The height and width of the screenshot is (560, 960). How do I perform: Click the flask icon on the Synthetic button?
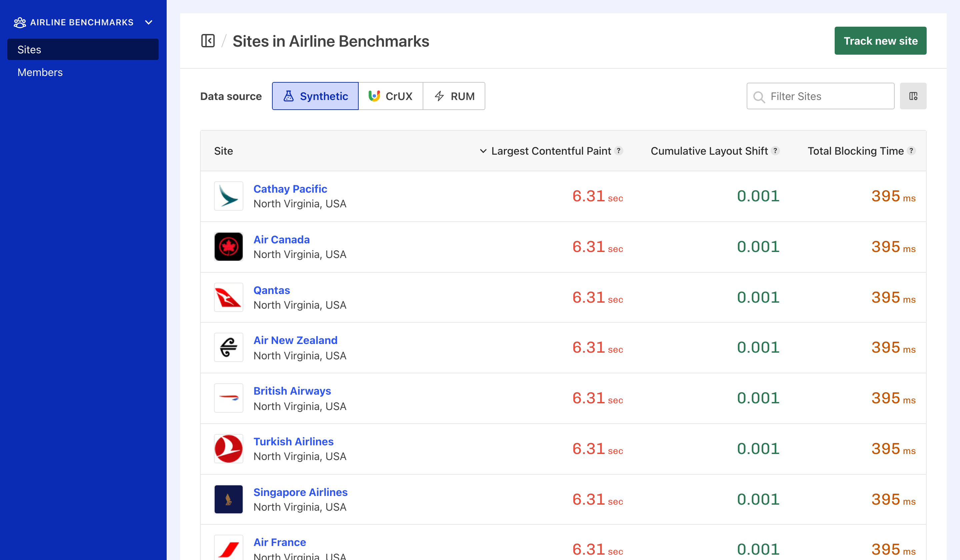click(289, 96)
